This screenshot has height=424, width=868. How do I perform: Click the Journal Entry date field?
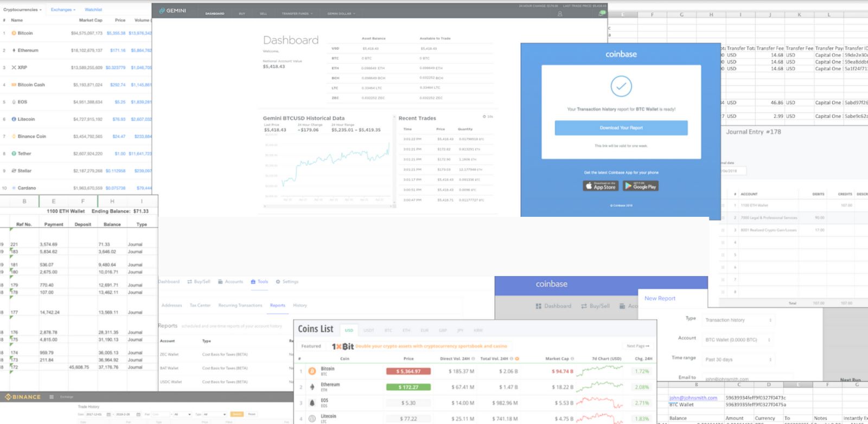(x=733, y=171)
